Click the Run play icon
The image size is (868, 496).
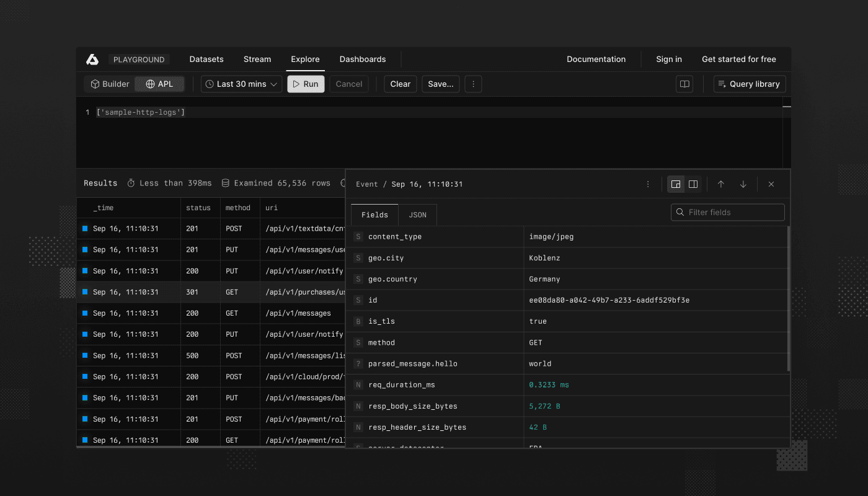coord(297,84)
